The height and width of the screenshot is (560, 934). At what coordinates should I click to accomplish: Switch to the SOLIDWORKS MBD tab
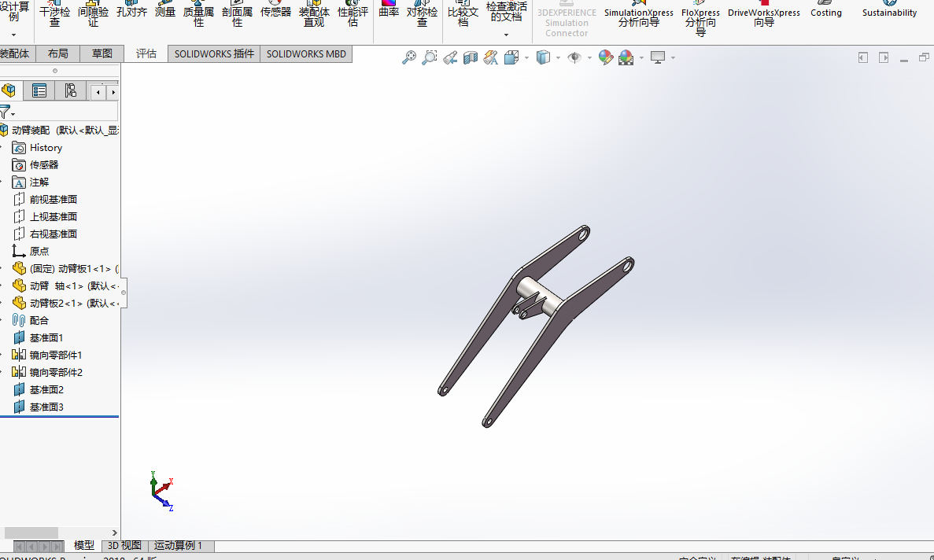click(306, 53)
